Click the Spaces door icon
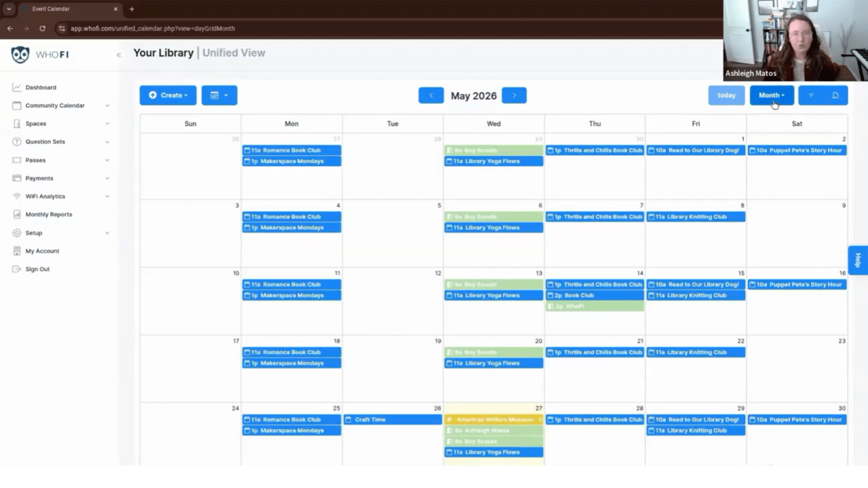The image size is (868, 488). pyautogui.click(x=17, y=123)
